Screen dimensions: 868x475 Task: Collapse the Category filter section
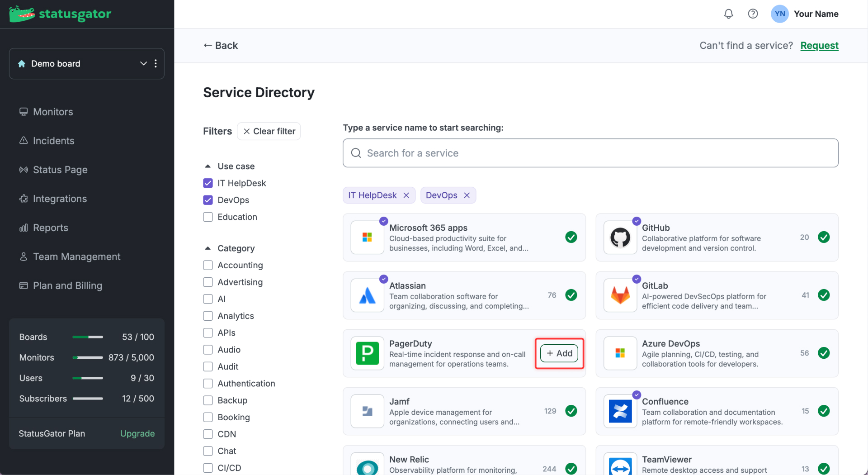(208, 248)
